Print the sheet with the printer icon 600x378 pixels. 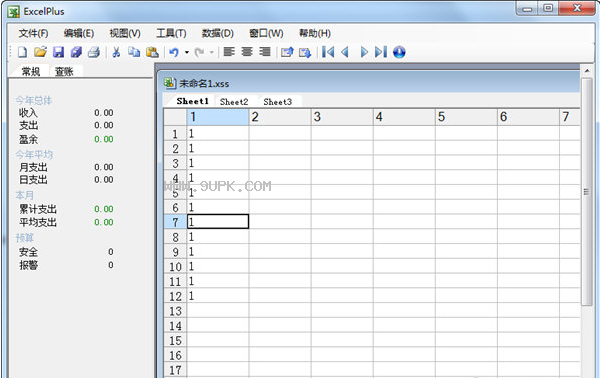point(94,52)
